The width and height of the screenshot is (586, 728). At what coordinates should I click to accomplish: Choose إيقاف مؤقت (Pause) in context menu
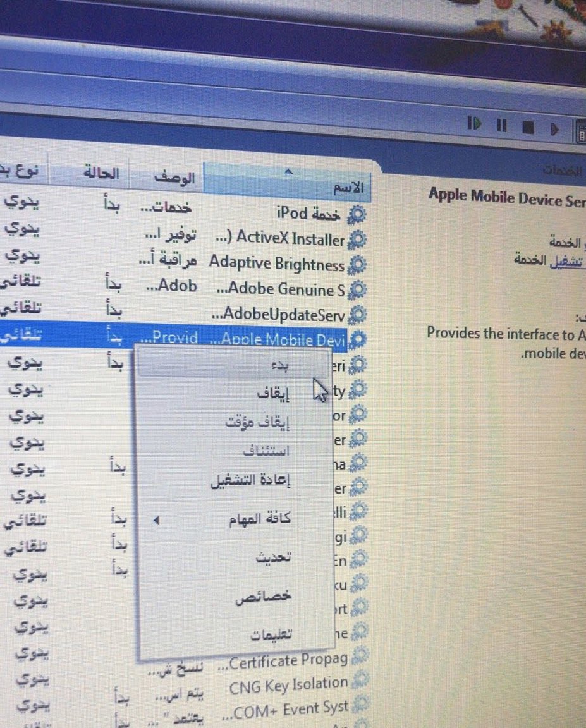(257, 423)
